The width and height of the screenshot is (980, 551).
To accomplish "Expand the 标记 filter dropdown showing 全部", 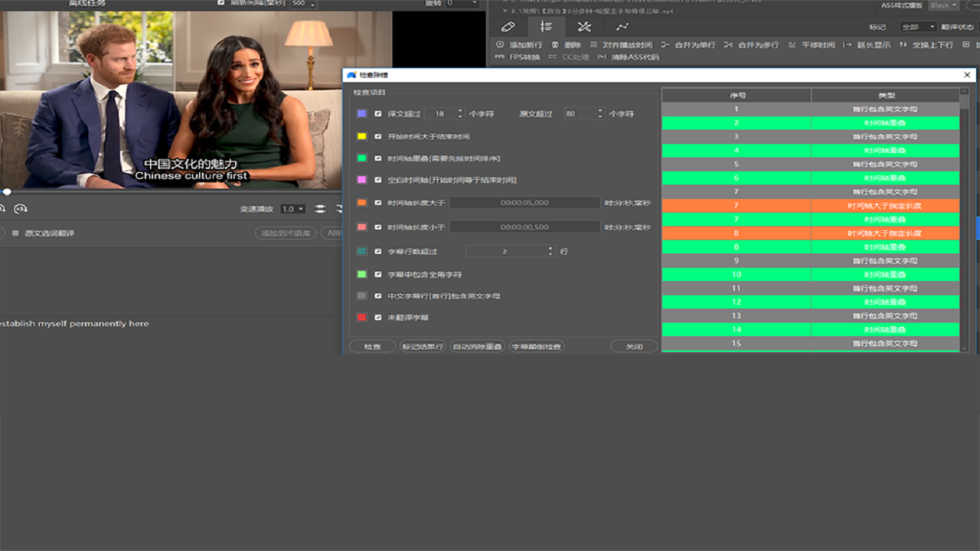I will 918,27.
